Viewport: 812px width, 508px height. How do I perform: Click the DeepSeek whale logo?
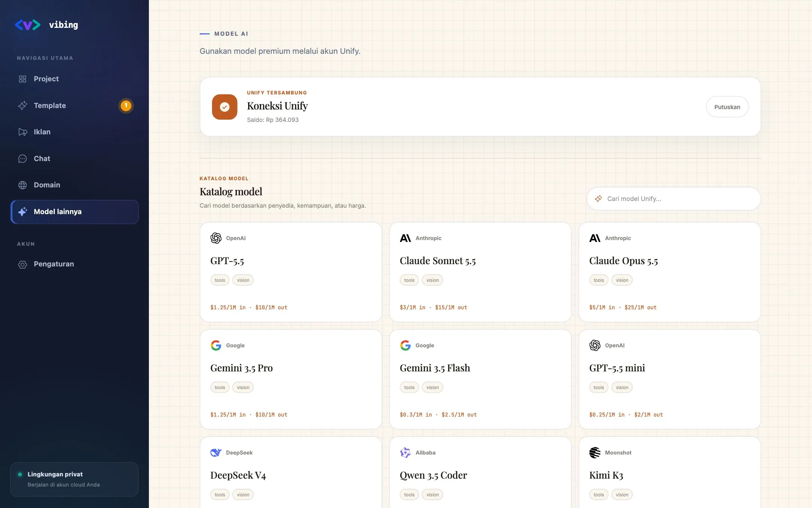point(216,453)
